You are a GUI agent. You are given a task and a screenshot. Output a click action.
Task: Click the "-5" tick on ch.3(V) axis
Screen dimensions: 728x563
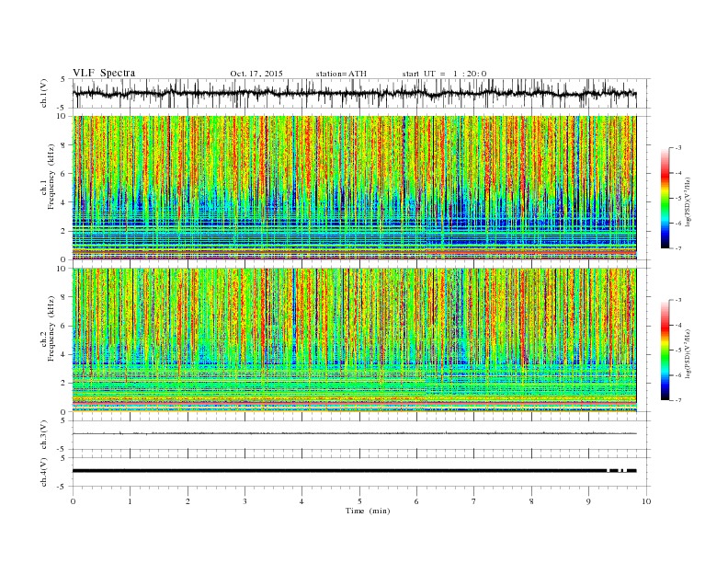63,449
